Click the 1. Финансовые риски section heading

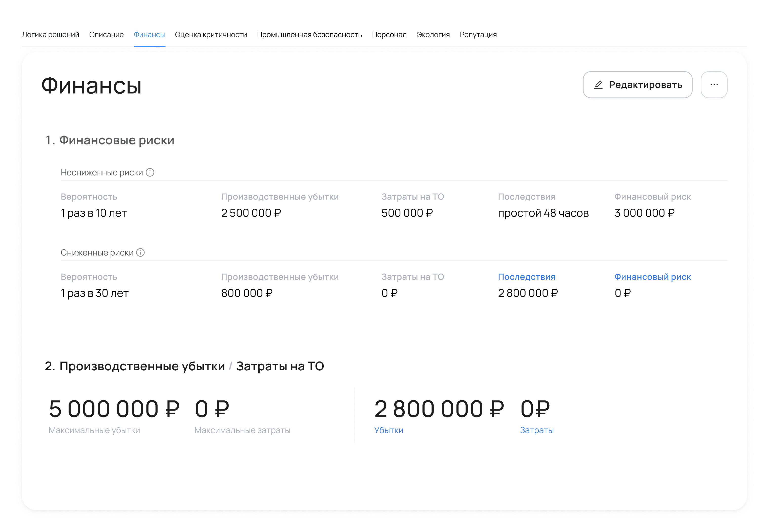point(110,140)
